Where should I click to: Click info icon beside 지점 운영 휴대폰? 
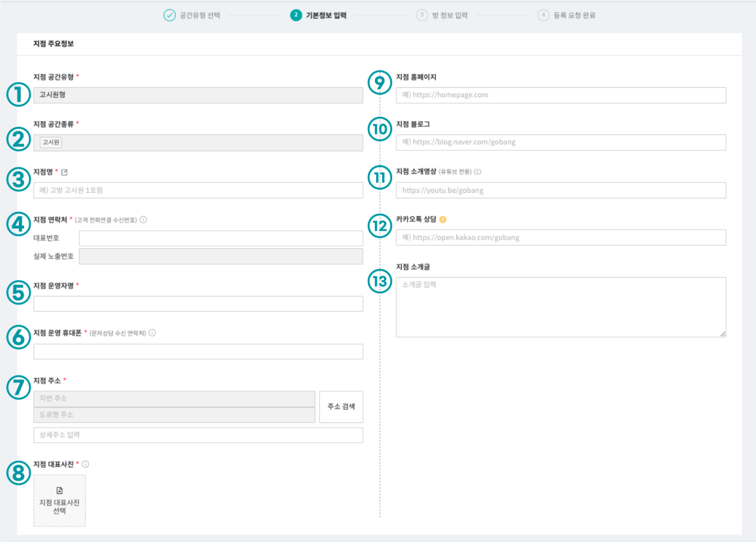(152, 332)
